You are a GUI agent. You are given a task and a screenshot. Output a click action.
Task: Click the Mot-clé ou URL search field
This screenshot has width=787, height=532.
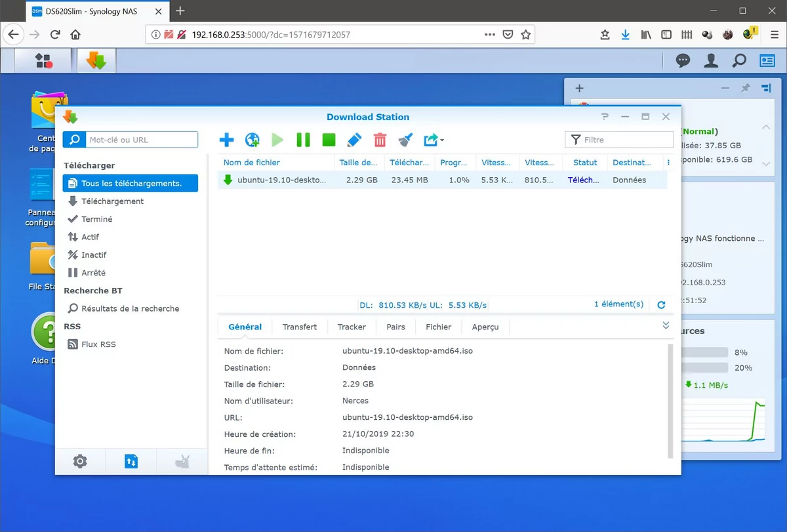click(x=141, y=140)
